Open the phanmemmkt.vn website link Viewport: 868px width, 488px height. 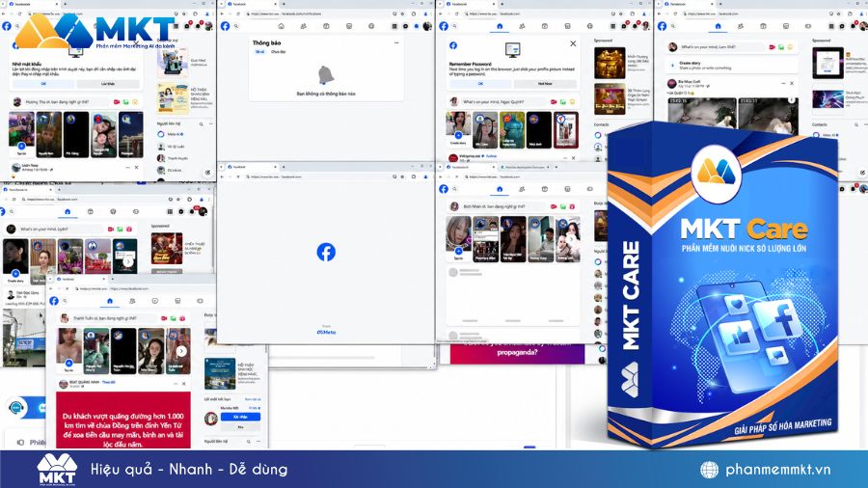(777, 470)
